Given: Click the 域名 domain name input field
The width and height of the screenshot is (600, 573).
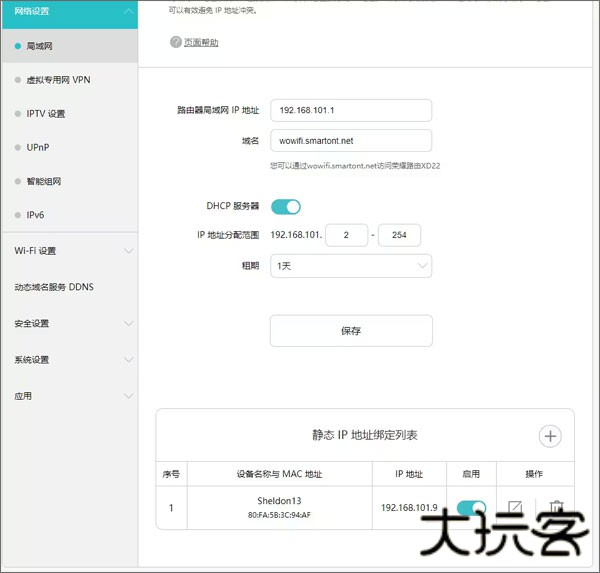Looking at the screenshot, I should click(351, 141).
